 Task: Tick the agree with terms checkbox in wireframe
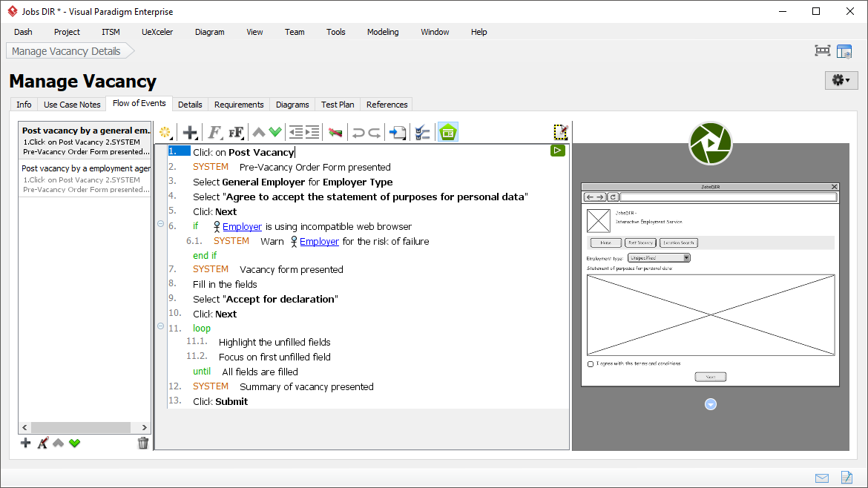pyautogui.click(x=590, y=364)
